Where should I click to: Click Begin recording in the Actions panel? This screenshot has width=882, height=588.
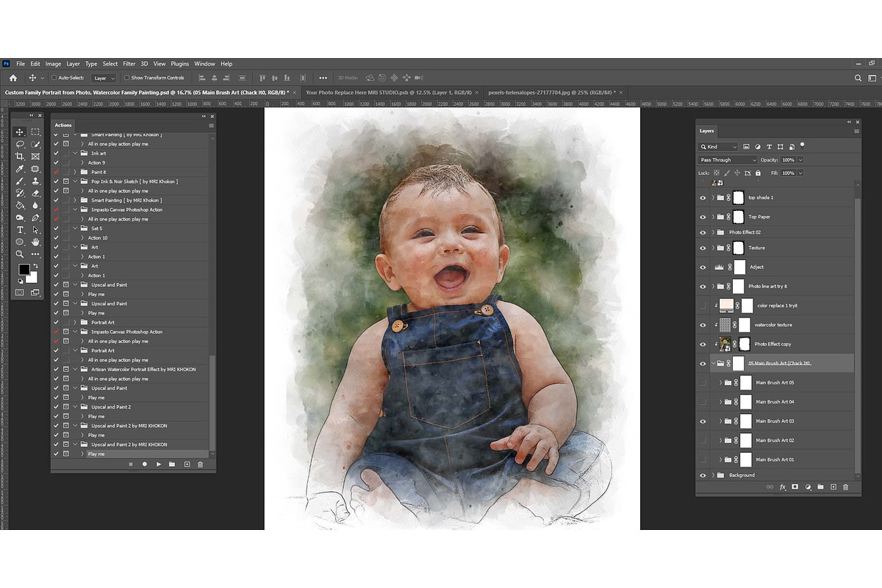tap(144, 464)
